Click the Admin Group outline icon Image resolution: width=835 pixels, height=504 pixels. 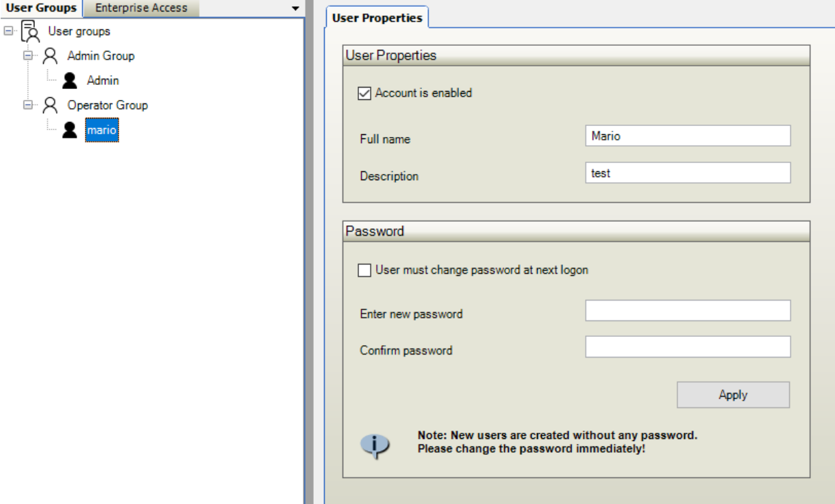tap(50, 56)
